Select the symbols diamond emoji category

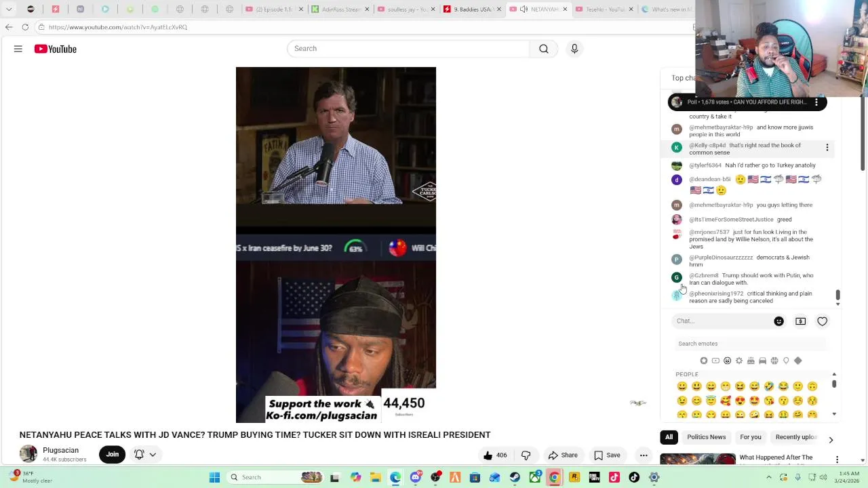pyautogui.click(x=797, y=361)
